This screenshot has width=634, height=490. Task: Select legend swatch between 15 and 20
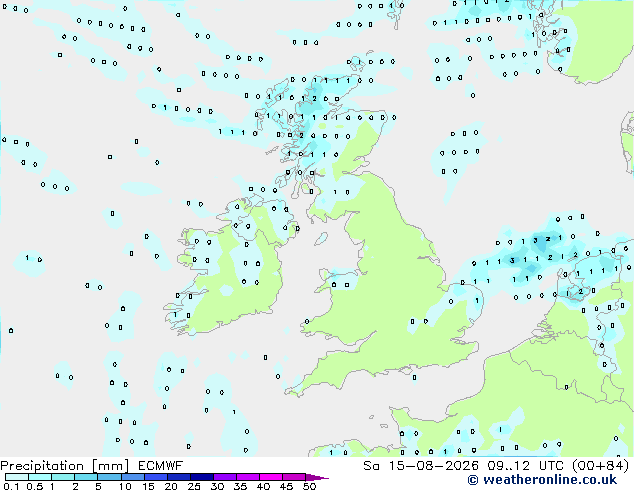pos(156,477)
